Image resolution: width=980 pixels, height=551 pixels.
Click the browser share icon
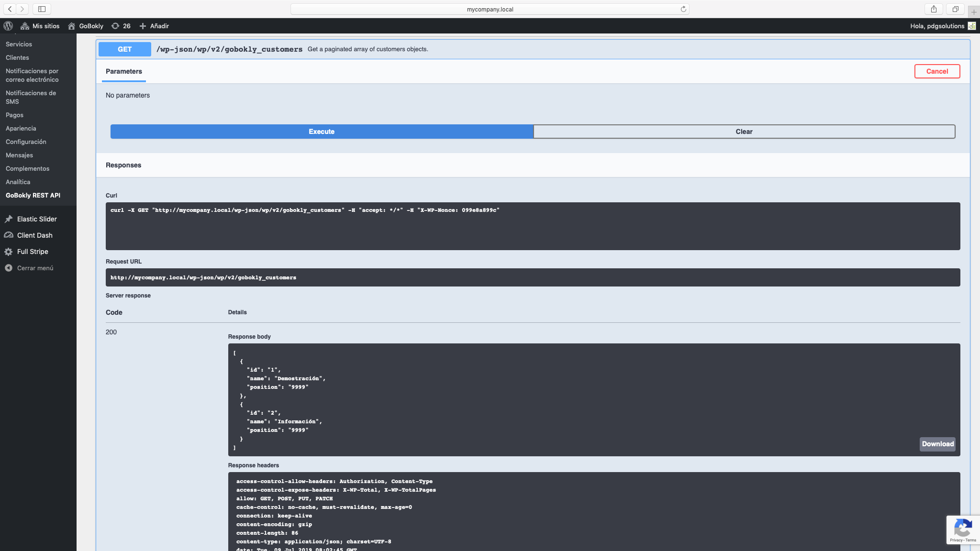click(x=934, y=9)
